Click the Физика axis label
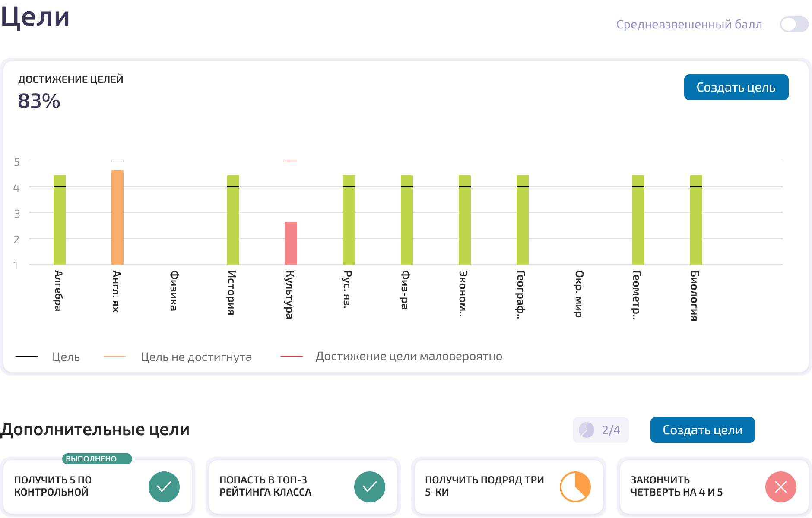 pyautogui.click(x=174, y=291)
